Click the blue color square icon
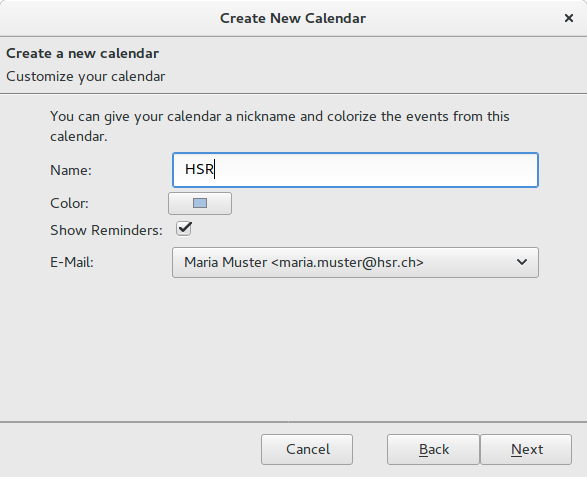Viewport: 587px width, 477px height. click(x=200, y=203)
